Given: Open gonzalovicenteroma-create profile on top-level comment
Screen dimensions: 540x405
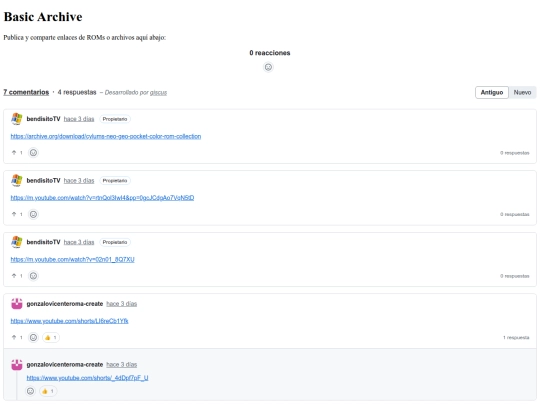Looking at the screenshot, I should (65, 304).
